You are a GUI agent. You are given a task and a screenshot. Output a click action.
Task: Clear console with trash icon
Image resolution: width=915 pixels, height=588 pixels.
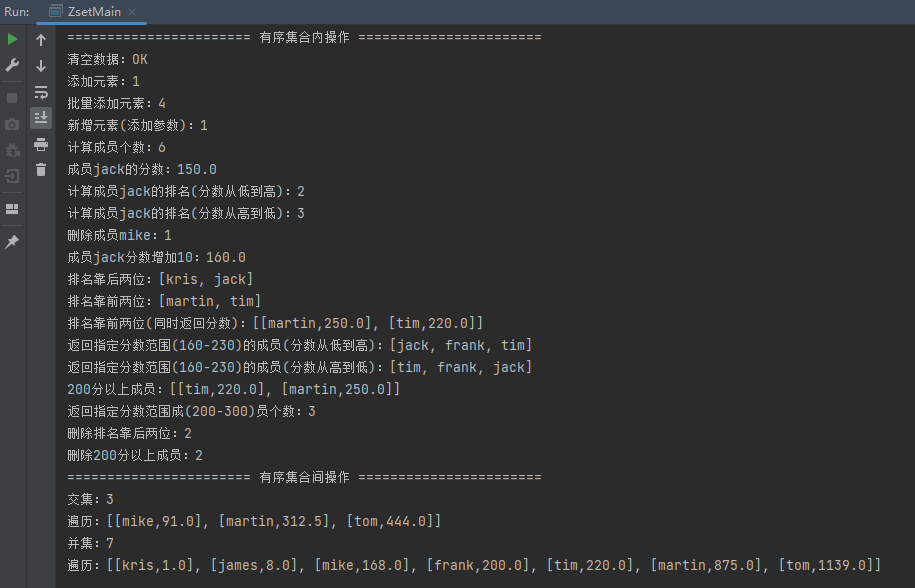tap(41, 170)
